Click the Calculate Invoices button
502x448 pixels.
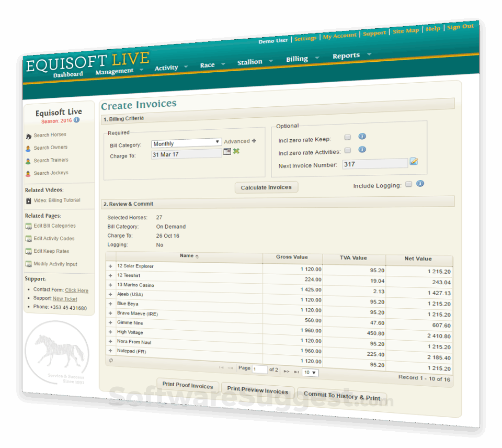tap(266, 187)
